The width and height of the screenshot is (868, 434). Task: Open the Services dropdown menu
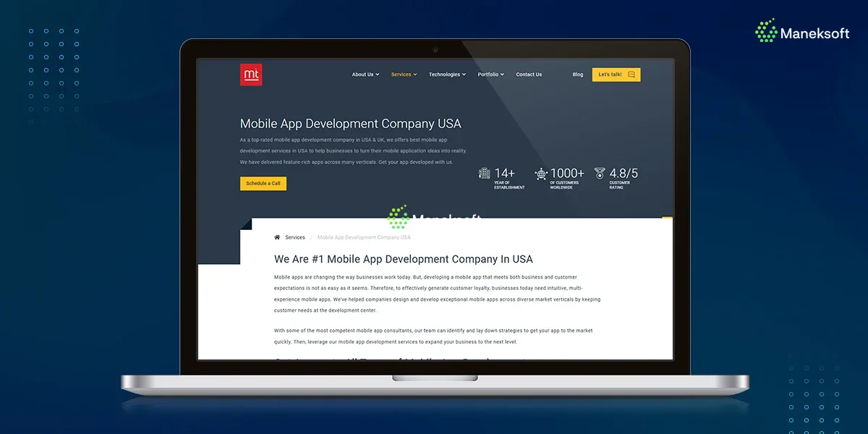tap(404, 75)
